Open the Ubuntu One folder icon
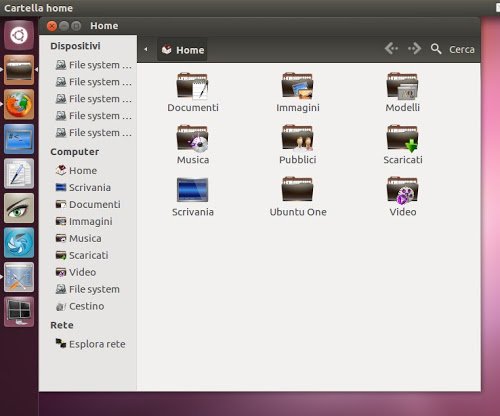This screenshot has height=416, width=500. (x=297, y=189)
